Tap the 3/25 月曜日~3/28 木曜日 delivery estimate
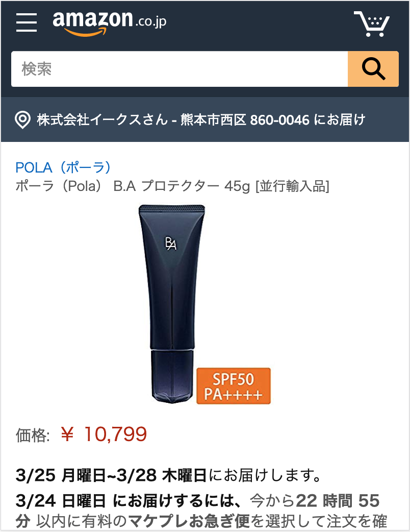Viewport: 410px width, 532px height. tap(112, 475)
